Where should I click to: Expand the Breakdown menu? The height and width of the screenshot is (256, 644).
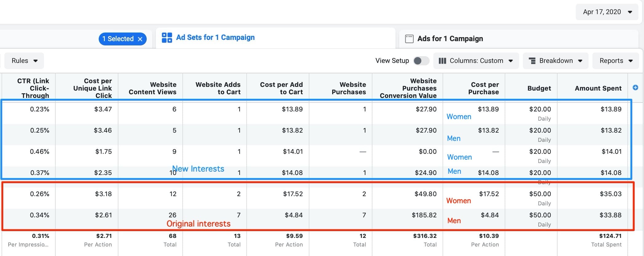pos(556,61)
